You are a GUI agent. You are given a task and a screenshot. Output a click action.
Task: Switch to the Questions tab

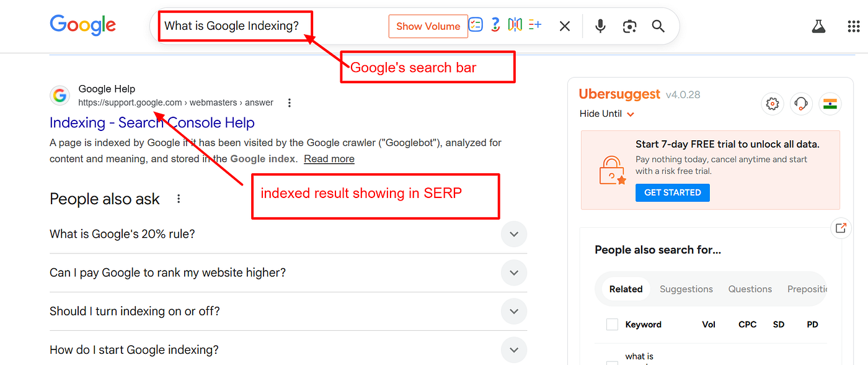[x=750, y=289]
